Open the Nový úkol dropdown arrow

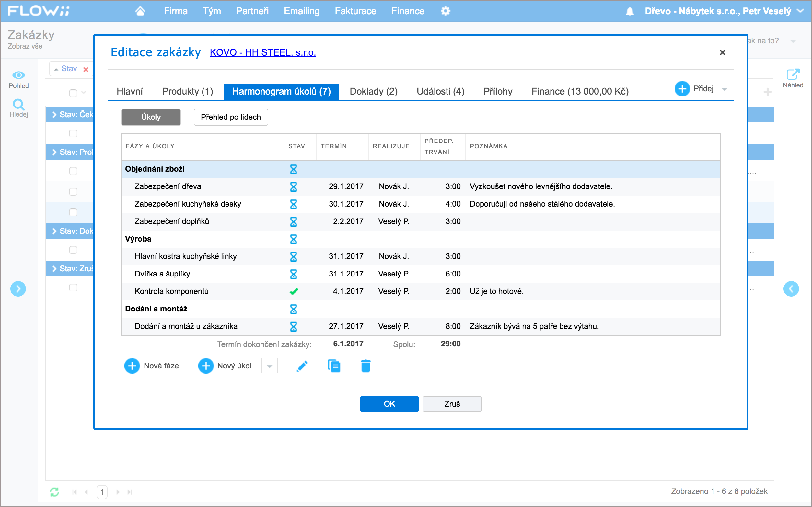pos(270,366)
